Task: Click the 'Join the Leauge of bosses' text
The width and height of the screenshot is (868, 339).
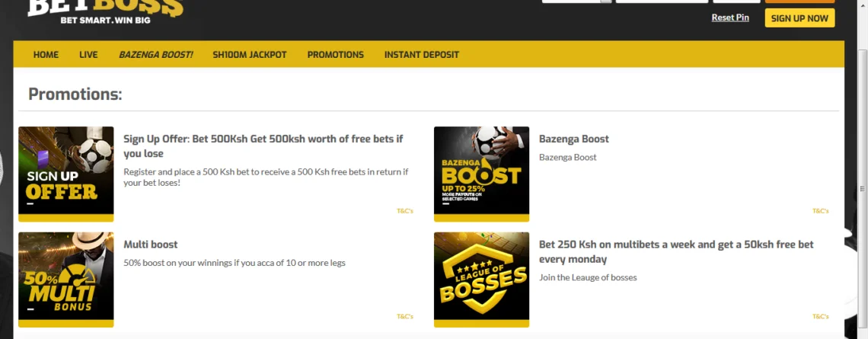Action: click(588, 277)
